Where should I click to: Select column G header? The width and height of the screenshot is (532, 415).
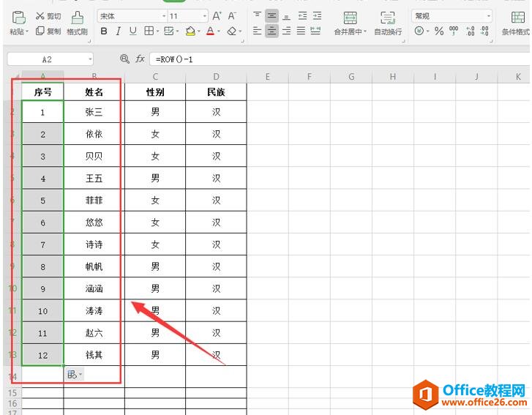[351, 77]
